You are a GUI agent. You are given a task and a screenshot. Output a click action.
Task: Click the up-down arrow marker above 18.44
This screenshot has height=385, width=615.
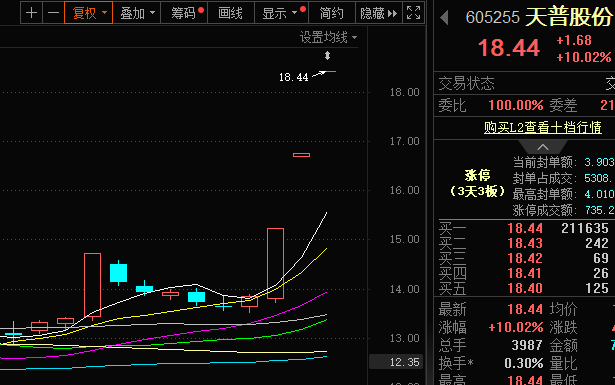327,56
